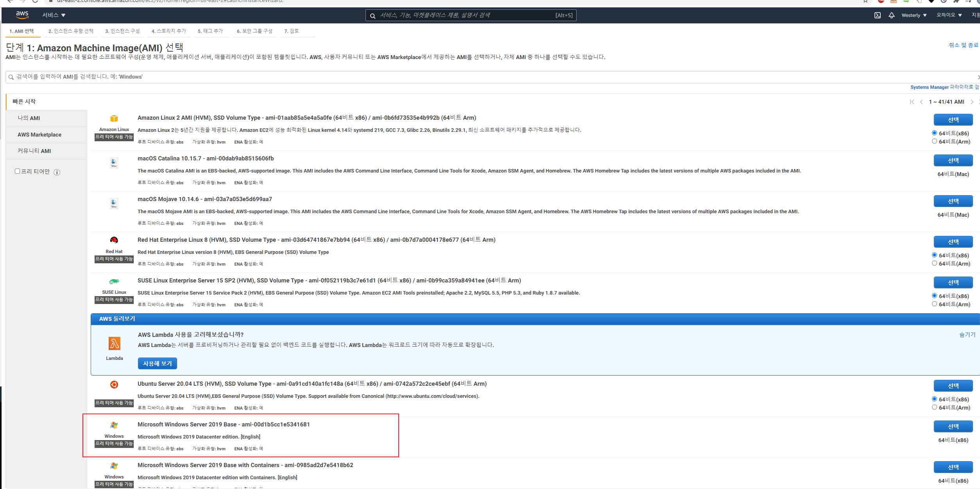This screenshot has height=489, width=980.
Task: Click the 사용해 보기 Lambda button
Action: (x=158, y=364)
